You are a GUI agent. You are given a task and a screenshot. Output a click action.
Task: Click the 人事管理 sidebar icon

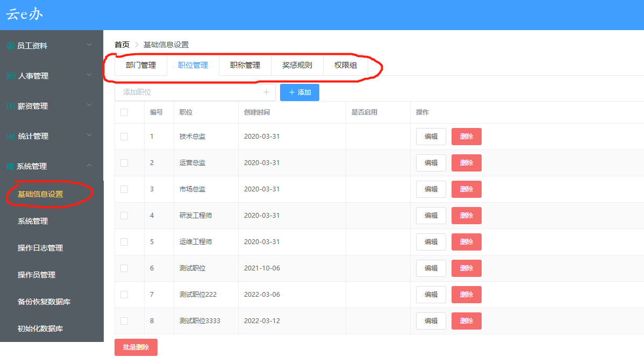[11, 76]
